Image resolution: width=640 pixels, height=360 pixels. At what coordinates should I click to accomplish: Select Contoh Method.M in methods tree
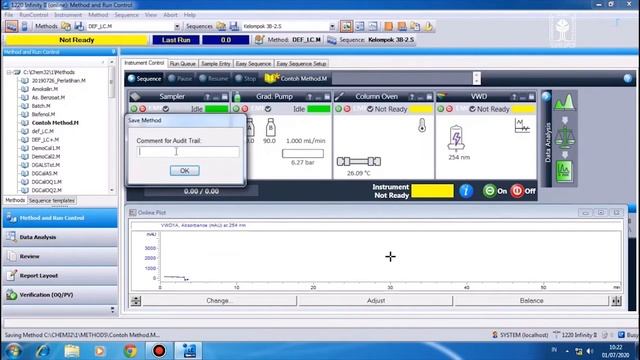55,122
